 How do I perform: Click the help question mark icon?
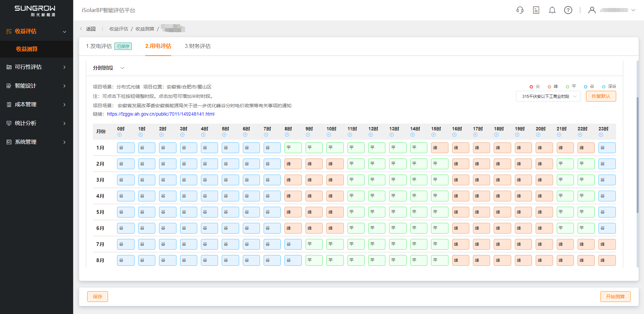568,10
